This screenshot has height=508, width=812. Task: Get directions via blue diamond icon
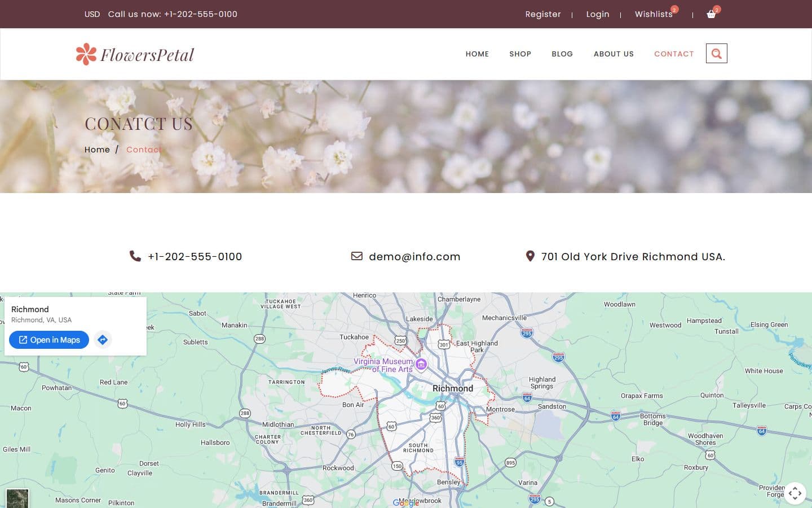click(103, 340)
